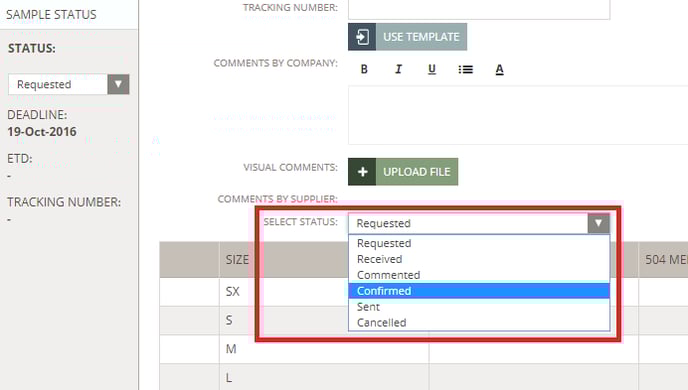Collapse Select Status dropdown via arrow
688x390 pixels.
[598, 223]
